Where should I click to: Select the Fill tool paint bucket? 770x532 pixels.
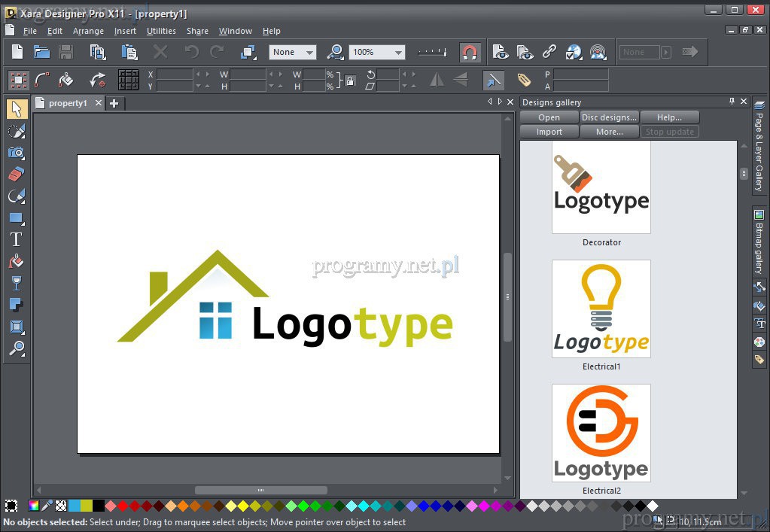point(16,262)
